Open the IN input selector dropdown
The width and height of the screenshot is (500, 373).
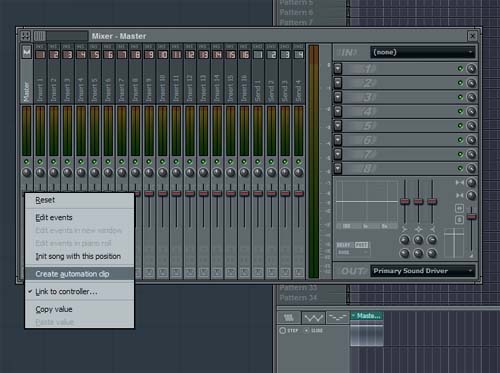point(423,52)
